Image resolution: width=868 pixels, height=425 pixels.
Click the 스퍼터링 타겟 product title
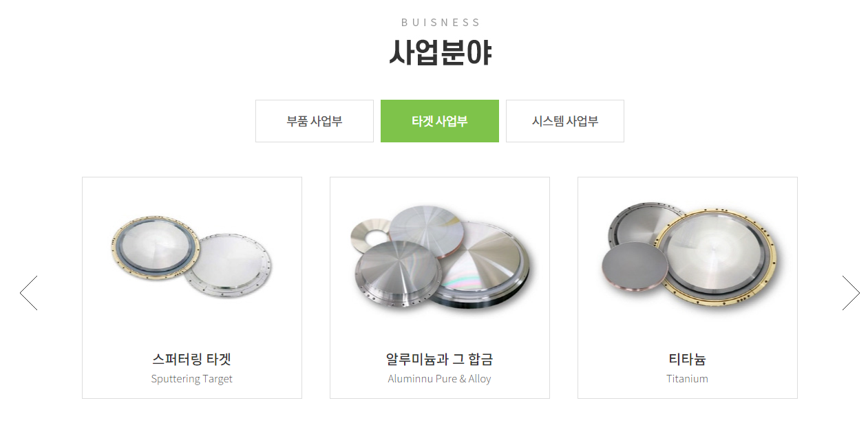192,359
